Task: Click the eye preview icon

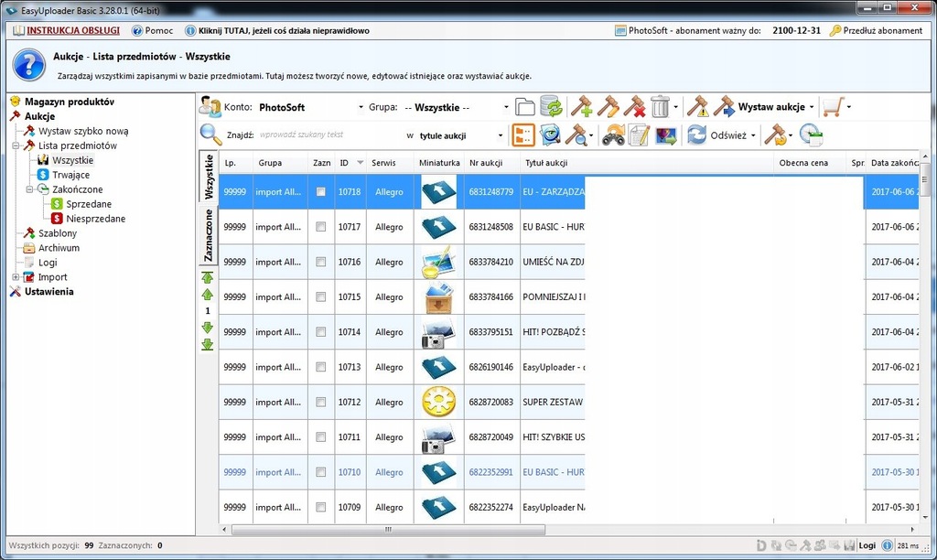Action: [x=550, y=135]
